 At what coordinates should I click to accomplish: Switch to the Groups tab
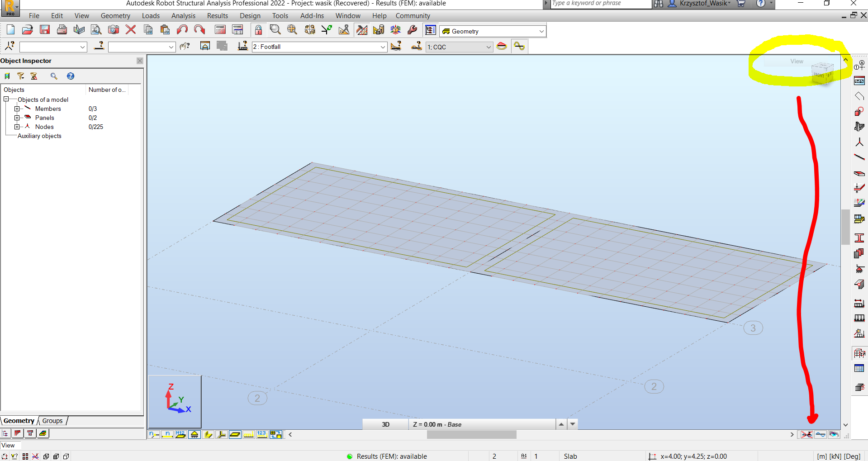tap(52, 421)
